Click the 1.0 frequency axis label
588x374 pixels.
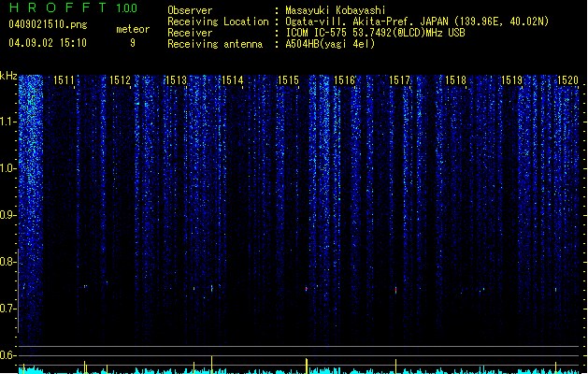pyautogui.click(x=8, y=168)
